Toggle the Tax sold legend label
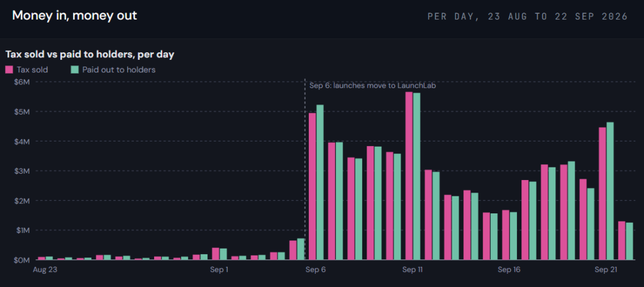Screen dimensions: 644x287 pyautogui.click(x=33, y=69)
